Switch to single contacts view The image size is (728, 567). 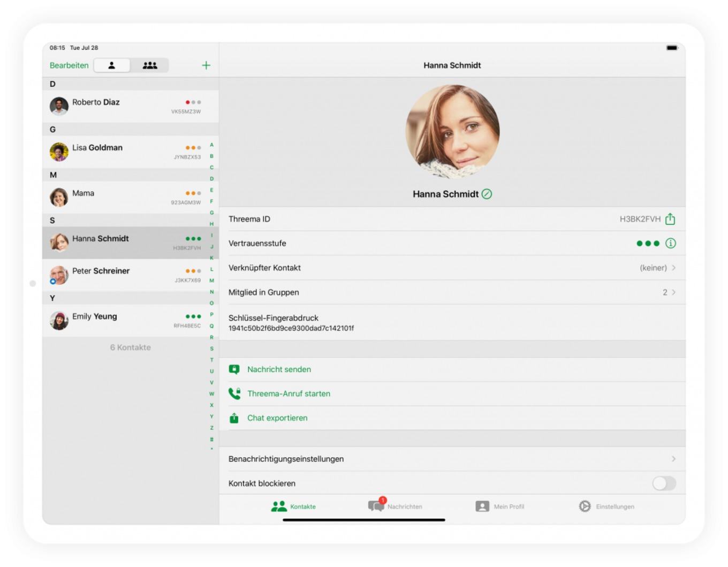[112, 65]
